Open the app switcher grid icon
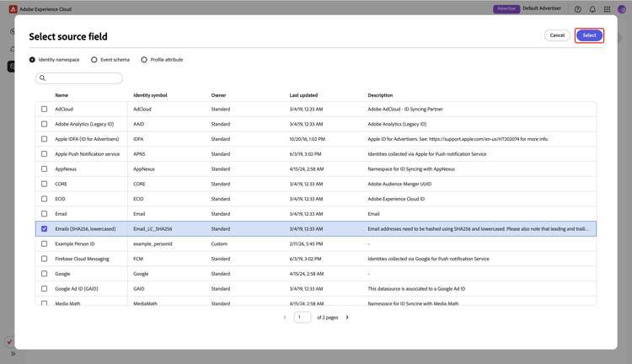This screenshot has height=364, width=632. (607, 9)
